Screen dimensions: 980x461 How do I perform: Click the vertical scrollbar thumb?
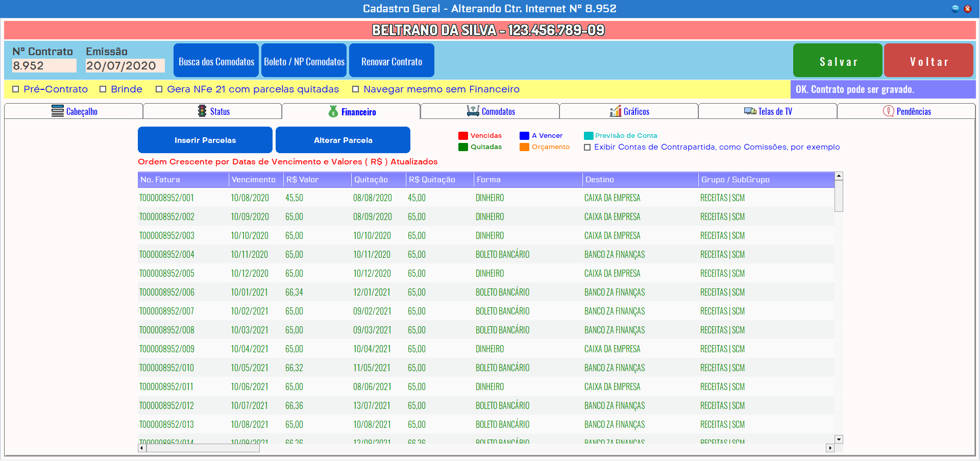(839, 196)
